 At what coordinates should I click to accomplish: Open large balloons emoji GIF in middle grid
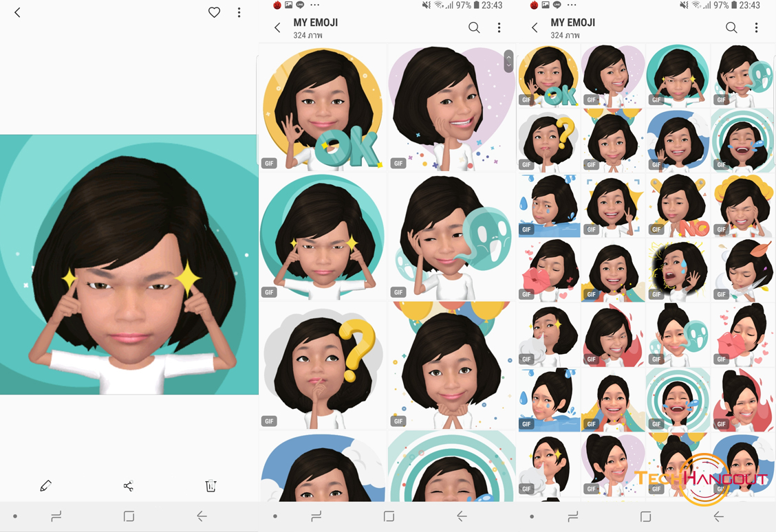tap(451, 366)
